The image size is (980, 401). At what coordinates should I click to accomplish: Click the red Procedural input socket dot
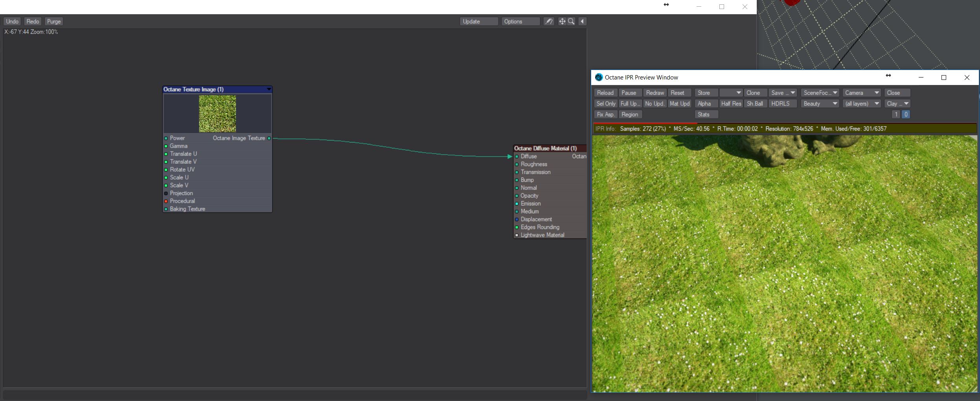pyautogui.click(x=166, y=201)
